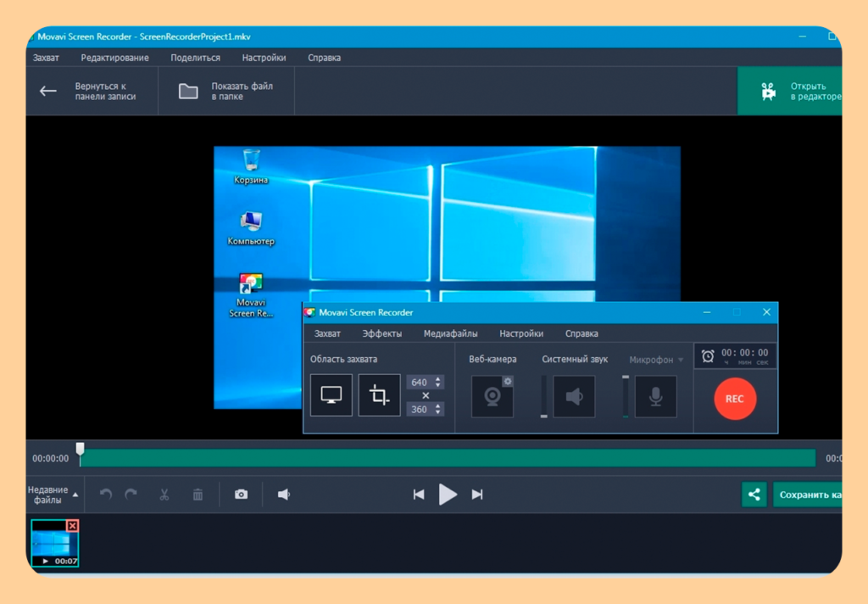Toggle the webcam capture icon
Image resolution: width=868 pixels, height=604 pixels.
point(492,397)
